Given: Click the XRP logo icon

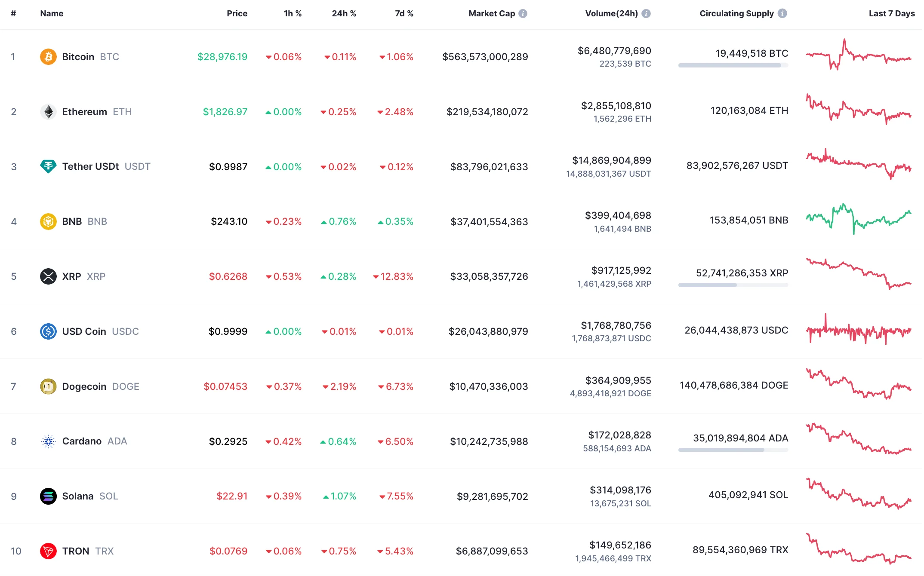Looking at the screenshot, I should click(48, 276).
